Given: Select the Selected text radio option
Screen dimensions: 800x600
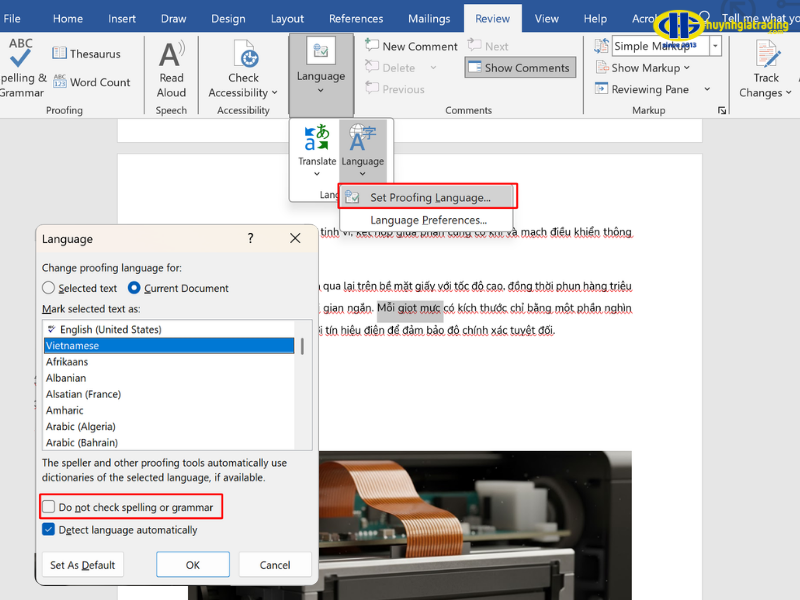Looking at the screenshot, I should tap(49, 288).
